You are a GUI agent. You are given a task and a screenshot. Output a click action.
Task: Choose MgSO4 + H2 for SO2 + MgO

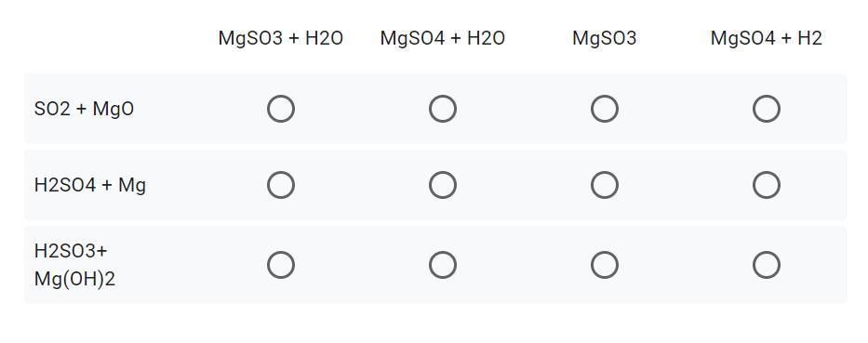(767, 109)
